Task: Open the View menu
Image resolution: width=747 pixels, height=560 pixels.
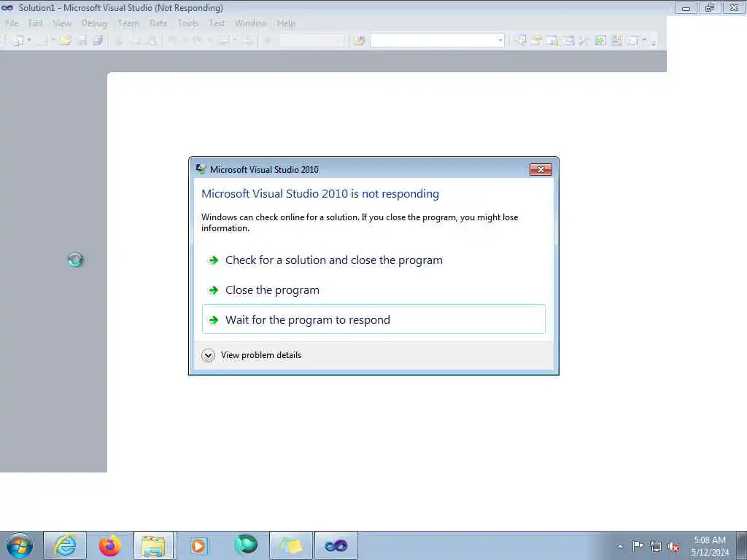Action: [x=62, y=23]
